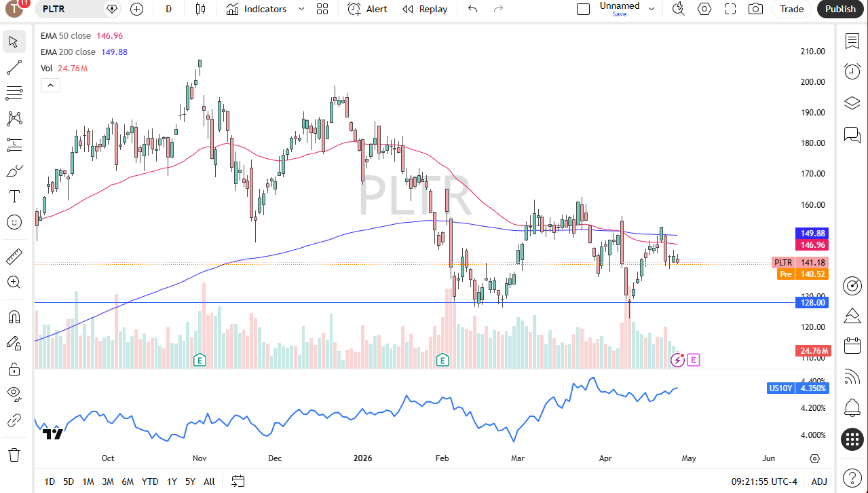Select the cursor arrow tool
Image resolution: width=868 pixels, height=493 pixels.
(14, 41)
